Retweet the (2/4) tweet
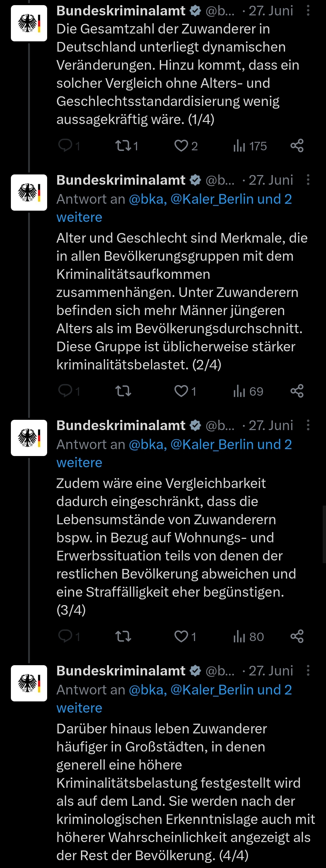This screenshot has height=868, width=326. pos(123,391)
